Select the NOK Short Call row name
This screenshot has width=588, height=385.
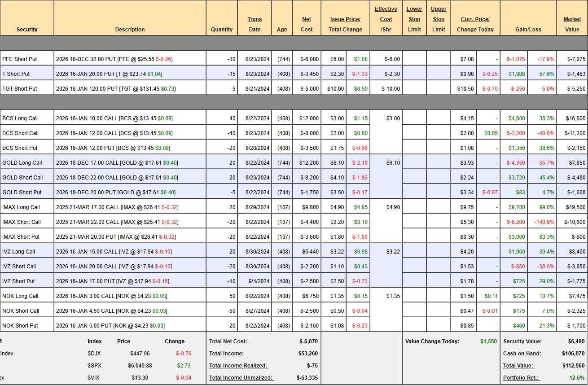pos(21,311)
